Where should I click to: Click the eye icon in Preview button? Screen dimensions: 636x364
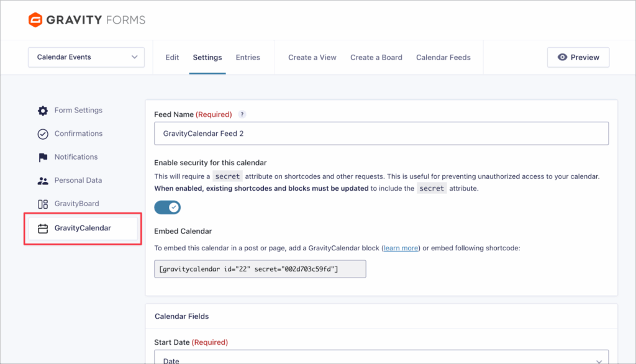click(x=562, y=57)
